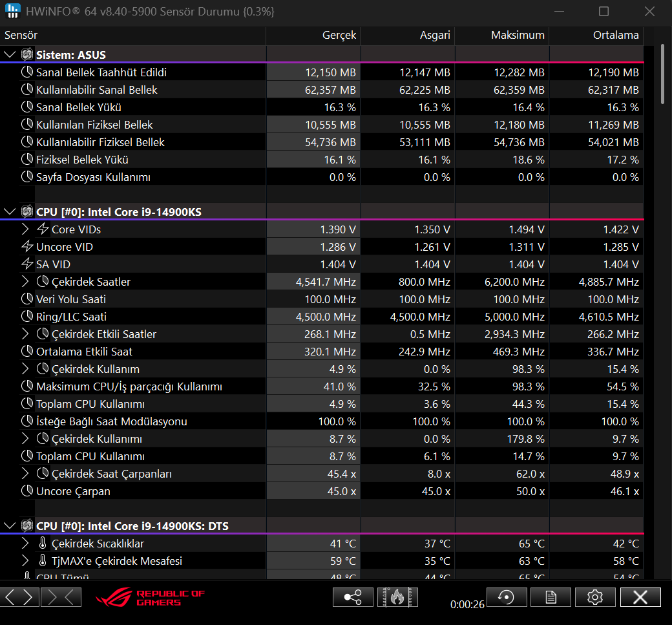672x625 pixels.
Task: Click the clock icon of Sanal Bellek Taahhüt Edildi
Action: (x=27, y=72)
